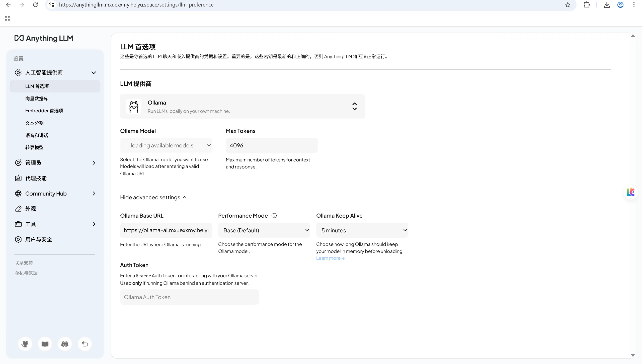Click the back arrow icon in sidebar footer
This screenshot has width=642, height=364.
click(85, 344)
